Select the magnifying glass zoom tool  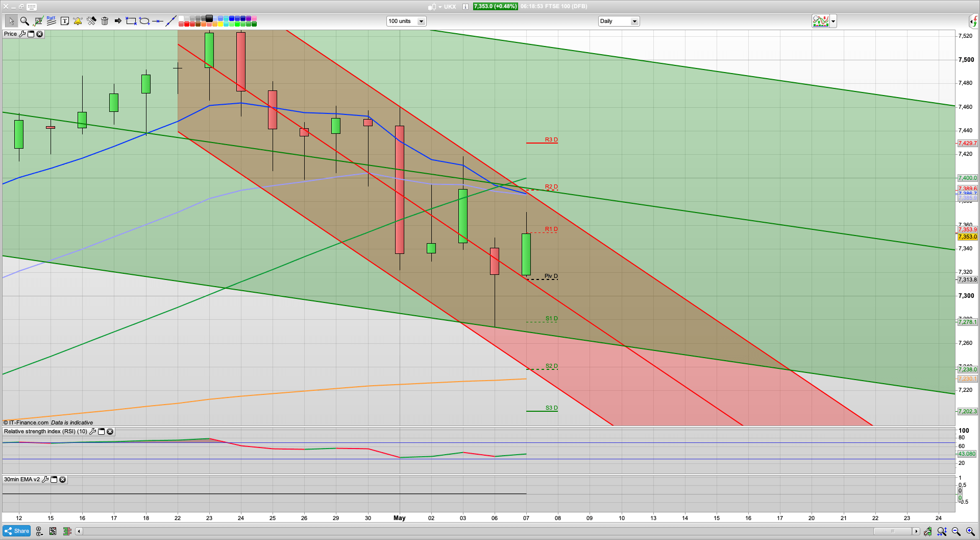coord(24,21)
